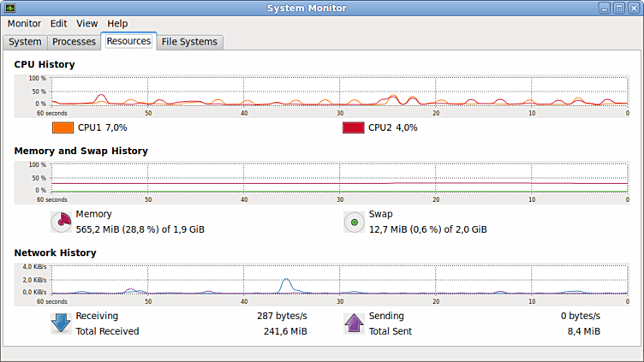
Task: Click the Network History graph
Action: (x=339, y=279)
